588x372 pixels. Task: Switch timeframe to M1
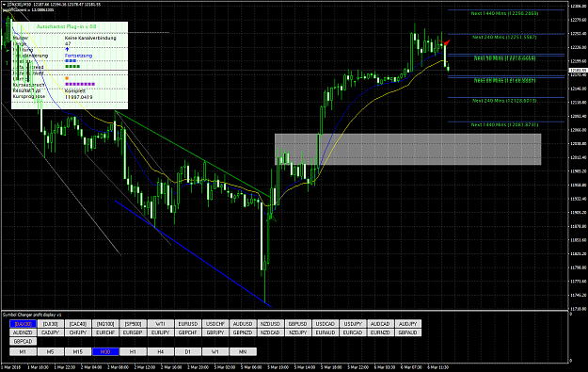23,351
